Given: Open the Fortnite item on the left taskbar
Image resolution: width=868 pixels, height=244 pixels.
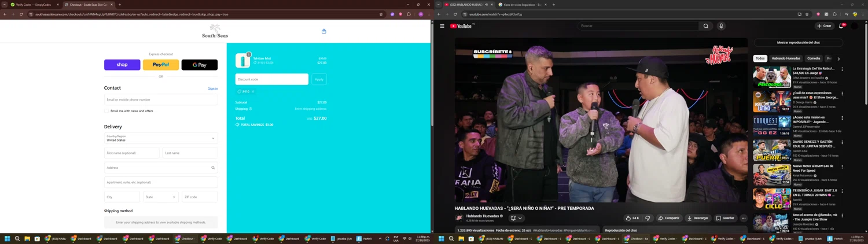Looking at the screenshot, I should [365, 238].
